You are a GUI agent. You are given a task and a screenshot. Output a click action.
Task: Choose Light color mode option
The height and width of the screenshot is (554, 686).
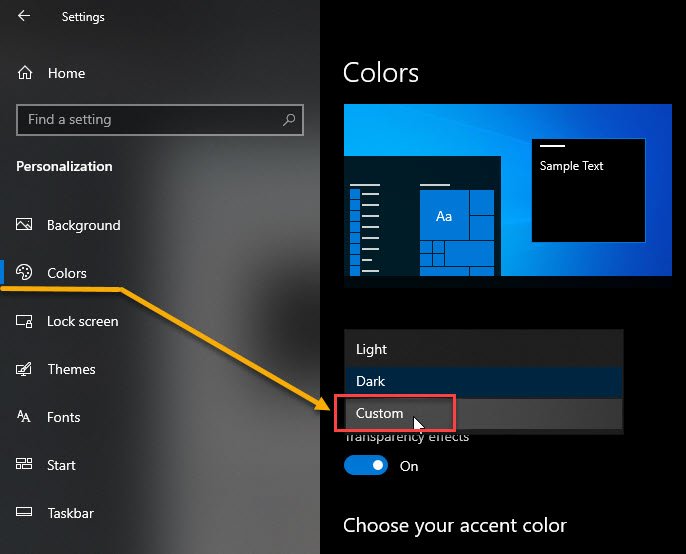pos(483,349)
